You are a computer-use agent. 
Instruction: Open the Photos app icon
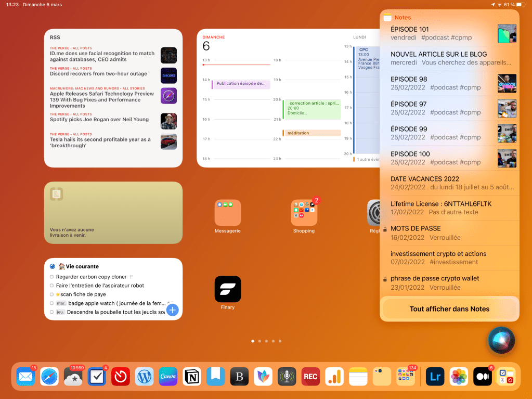(459, 376)
